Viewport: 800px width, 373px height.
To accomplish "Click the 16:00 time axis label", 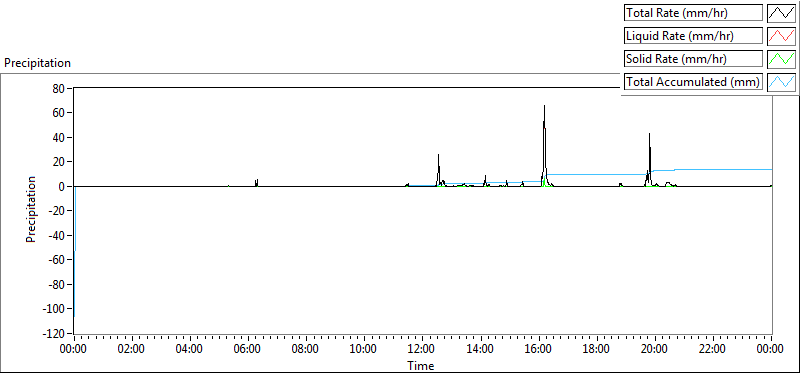I will point(539,350).
